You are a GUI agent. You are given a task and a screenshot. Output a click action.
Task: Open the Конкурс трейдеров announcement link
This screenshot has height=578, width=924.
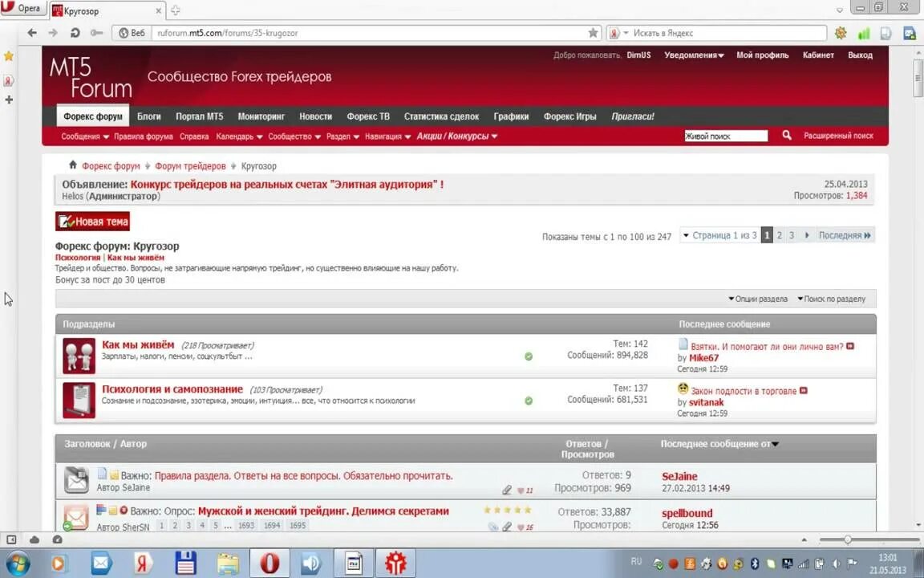click(287, 184)
